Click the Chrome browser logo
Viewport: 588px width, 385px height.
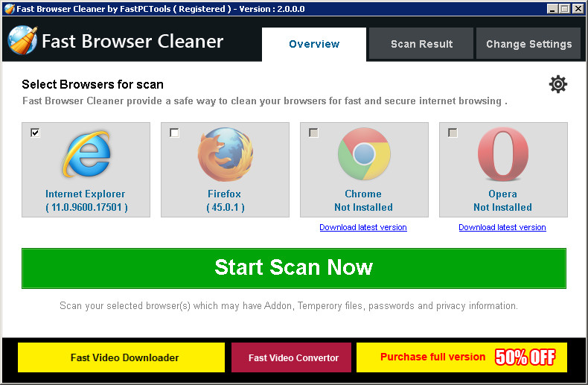pos(364,153)
